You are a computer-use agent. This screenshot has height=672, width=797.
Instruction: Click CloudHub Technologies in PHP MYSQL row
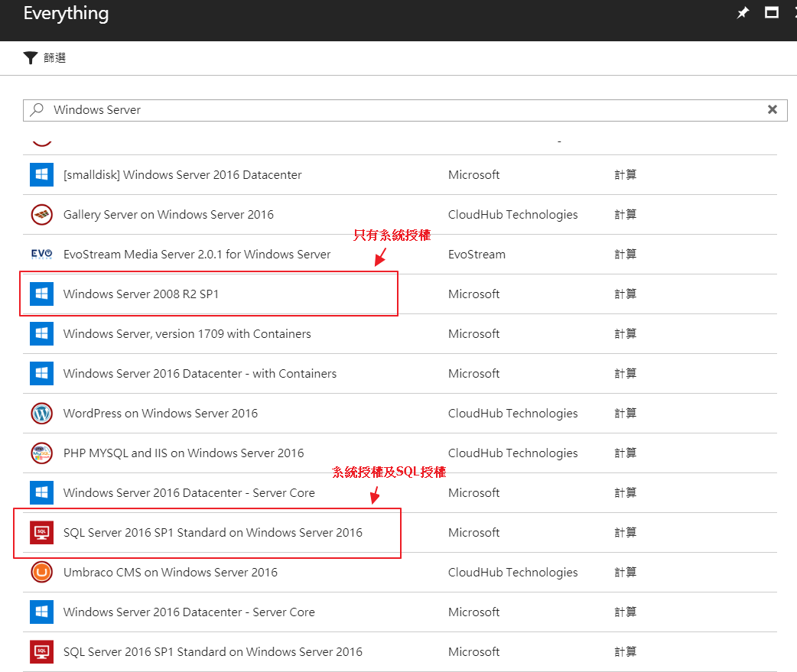[513, 453]
